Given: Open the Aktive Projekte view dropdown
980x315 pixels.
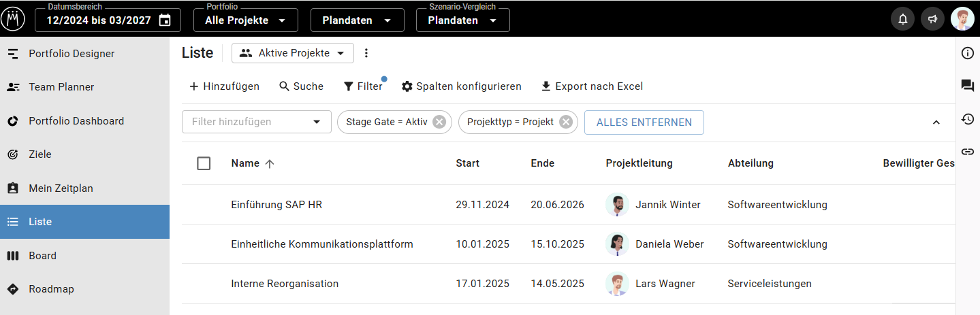Looking at the screenshot, I should (293, 53).
